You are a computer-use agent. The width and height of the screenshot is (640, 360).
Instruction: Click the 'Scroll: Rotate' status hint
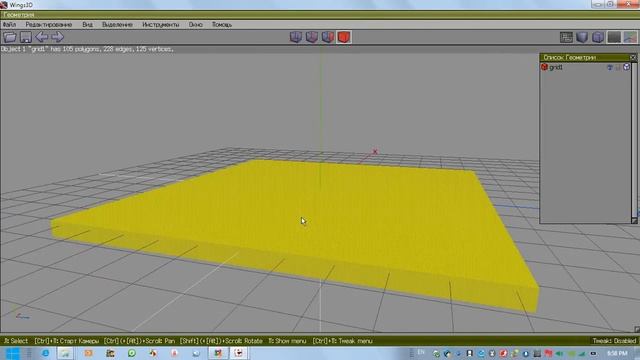[x=221, y=341]
